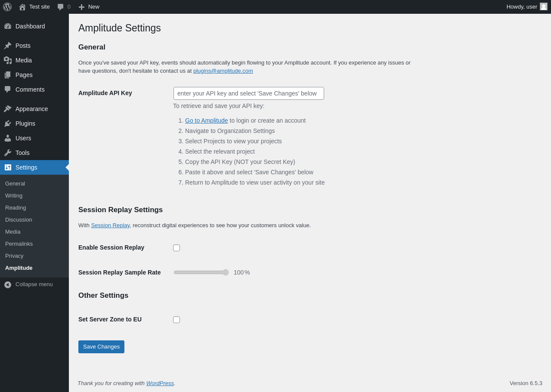
Task: Click the Tools wrench icon
Action: (8, 153)
